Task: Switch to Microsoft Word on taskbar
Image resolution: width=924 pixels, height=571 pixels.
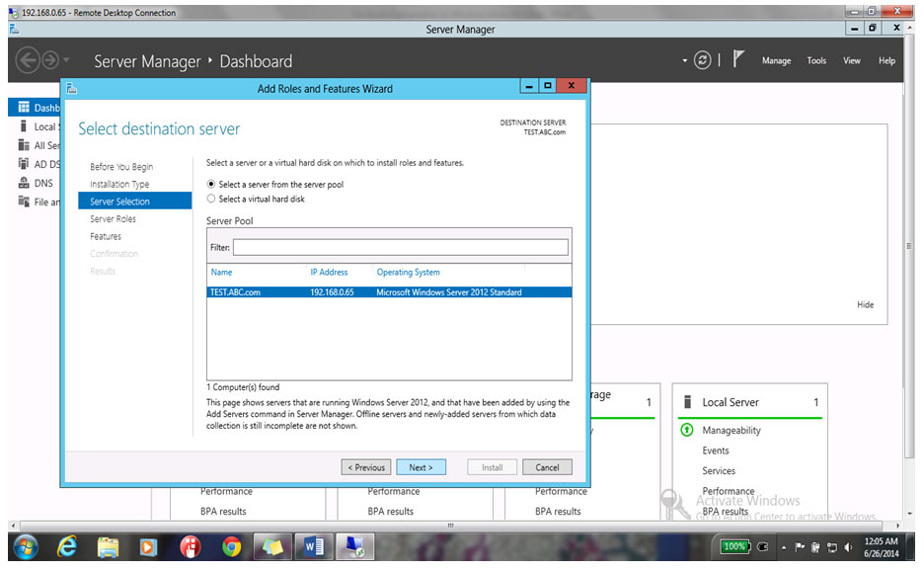Action: 314,547
